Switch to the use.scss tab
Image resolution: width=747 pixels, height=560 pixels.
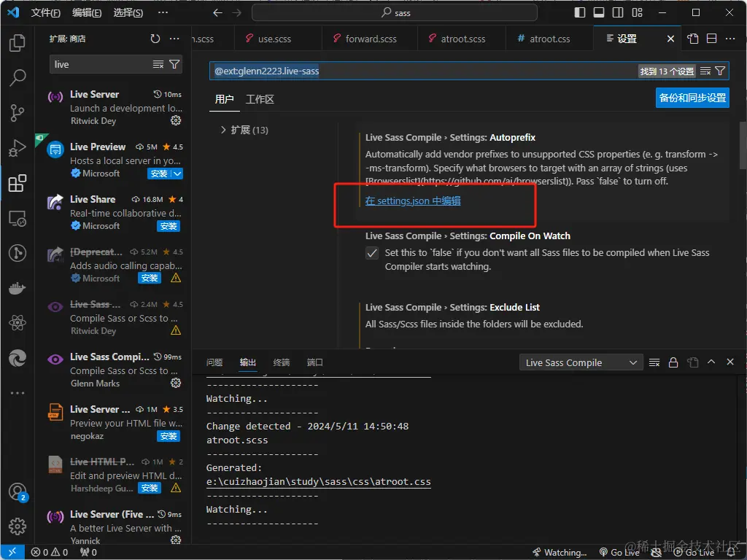tap(277, 39)
